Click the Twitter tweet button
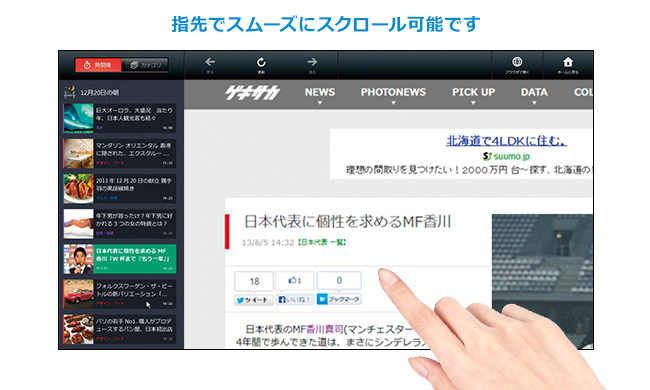 click(254, 300)
